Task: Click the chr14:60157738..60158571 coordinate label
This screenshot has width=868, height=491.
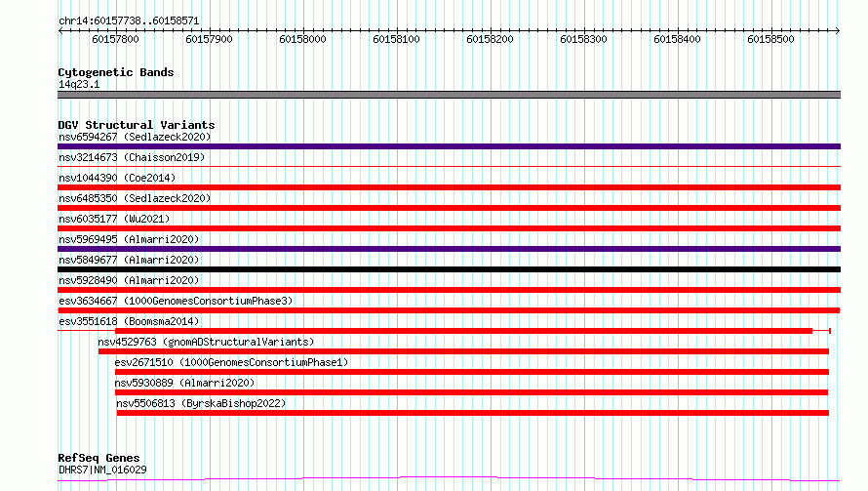Action: tap(129, 20)
